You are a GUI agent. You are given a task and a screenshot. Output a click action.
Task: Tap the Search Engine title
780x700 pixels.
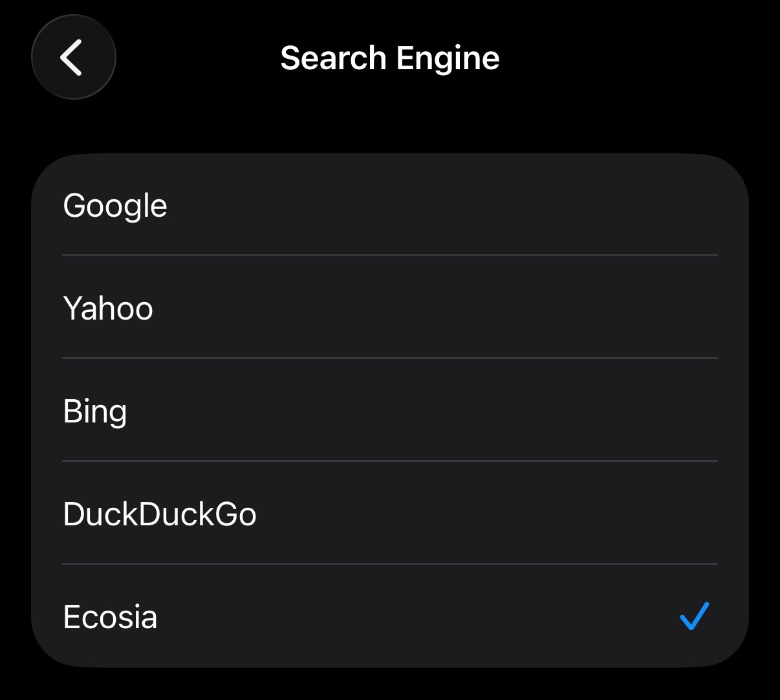coord(389,57)
